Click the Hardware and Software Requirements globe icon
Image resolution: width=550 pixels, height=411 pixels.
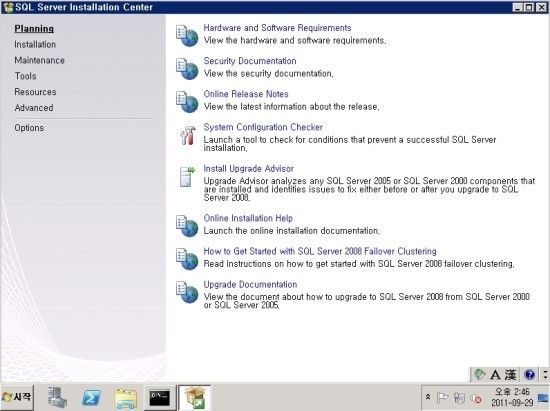pyautogui.click(x=187, y=35)
